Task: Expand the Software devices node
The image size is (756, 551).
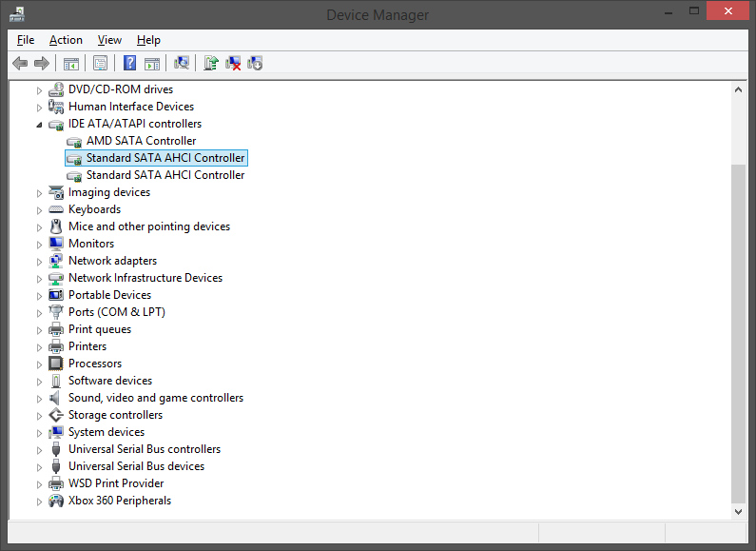Action: coord(39,382)
